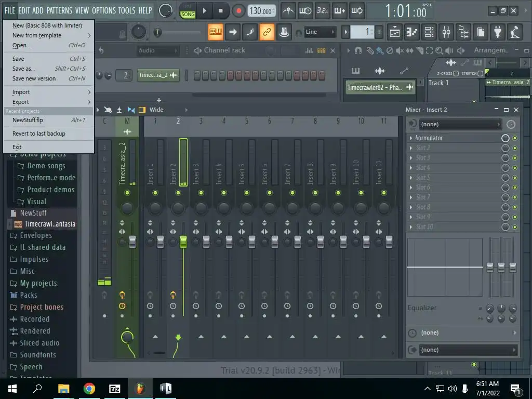Open the Line snap dropdown
Viewport: 532px width, 399px height.
(320, 32)
